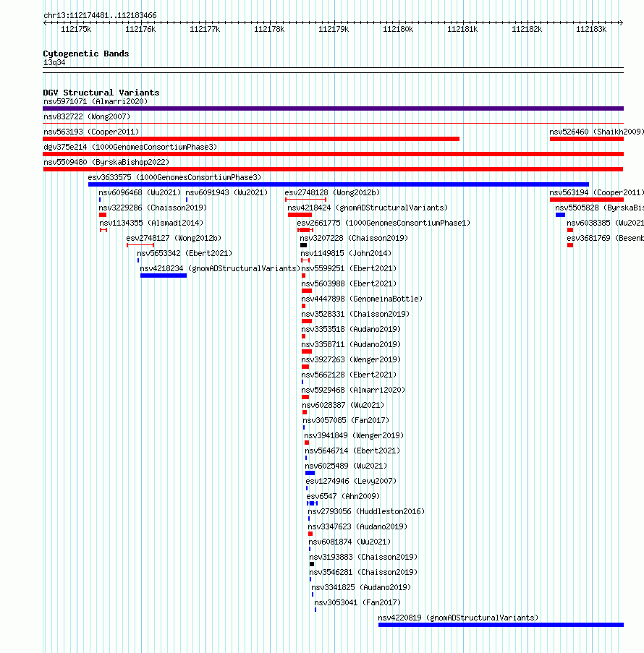
Task: Click the nsv6091943 (Wu2021) label
Action: (226, 192)
